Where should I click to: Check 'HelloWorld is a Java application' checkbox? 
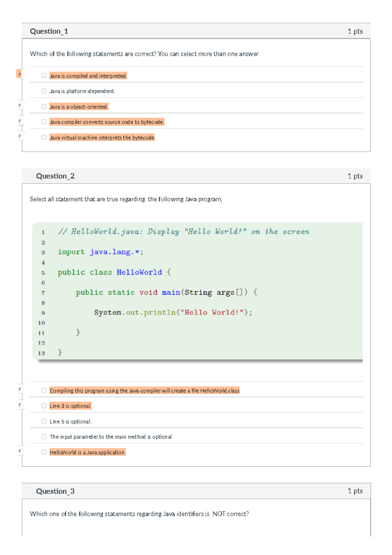tap(44, 452)
